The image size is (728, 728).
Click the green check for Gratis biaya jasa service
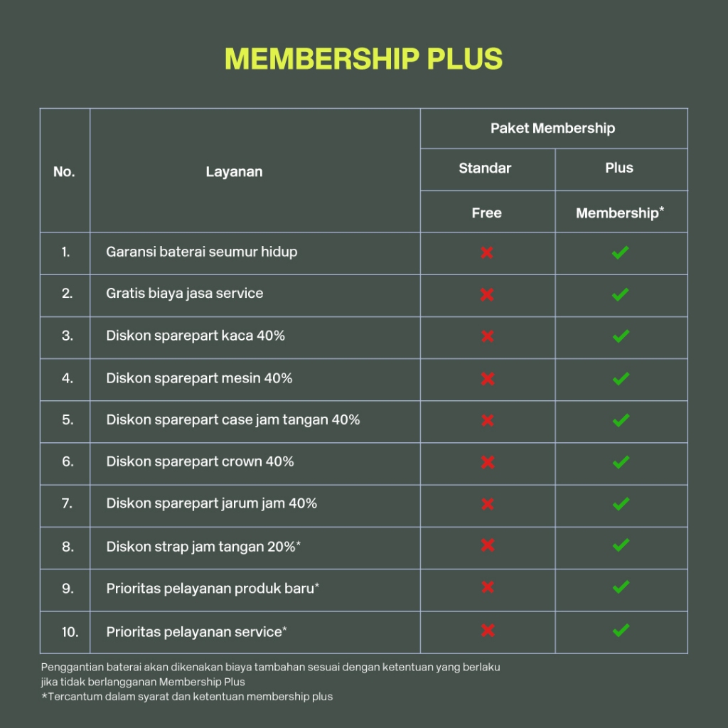(x=621, y=294)
